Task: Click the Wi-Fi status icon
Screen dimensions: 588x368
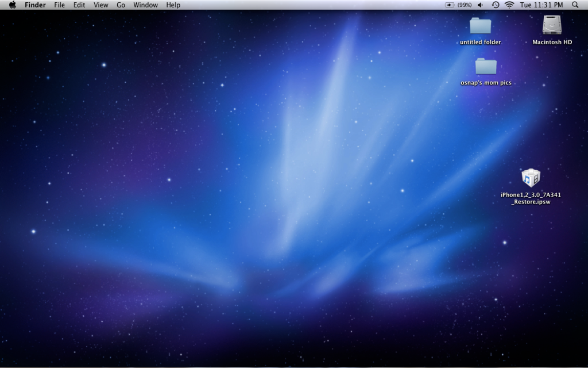Action: 509,5
